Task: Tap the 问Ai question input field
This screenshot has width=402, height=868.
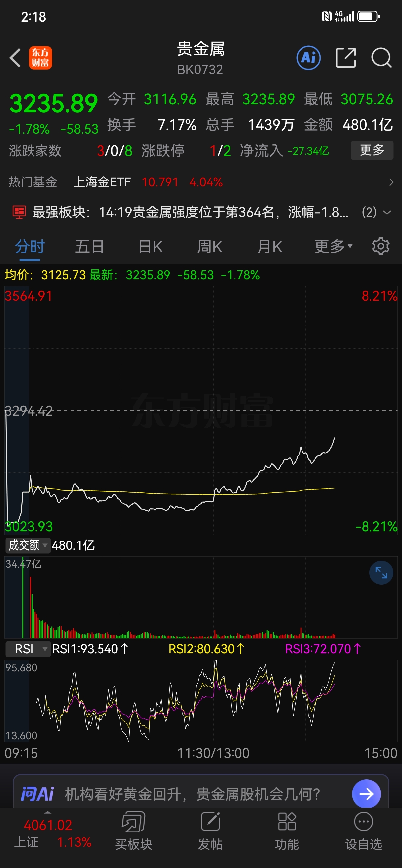Action: [192, 794]
